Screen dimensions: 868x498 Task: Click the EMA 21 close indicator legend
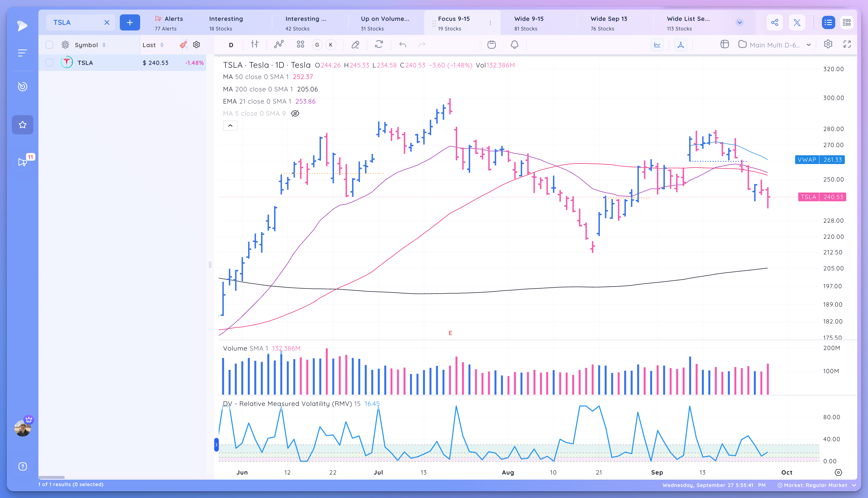[x=269, y=101]
